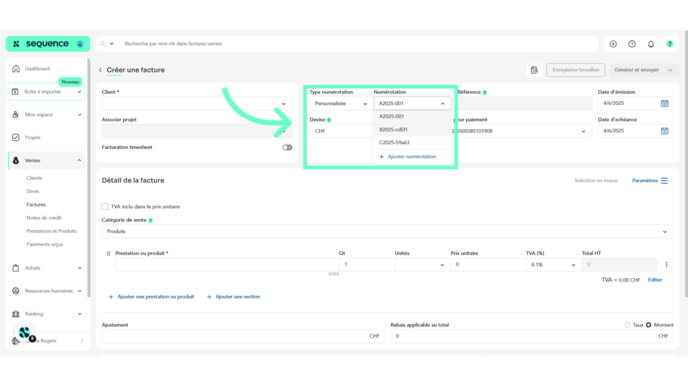
Task: Click the help icon next to Référence
Action: [485, 93]
